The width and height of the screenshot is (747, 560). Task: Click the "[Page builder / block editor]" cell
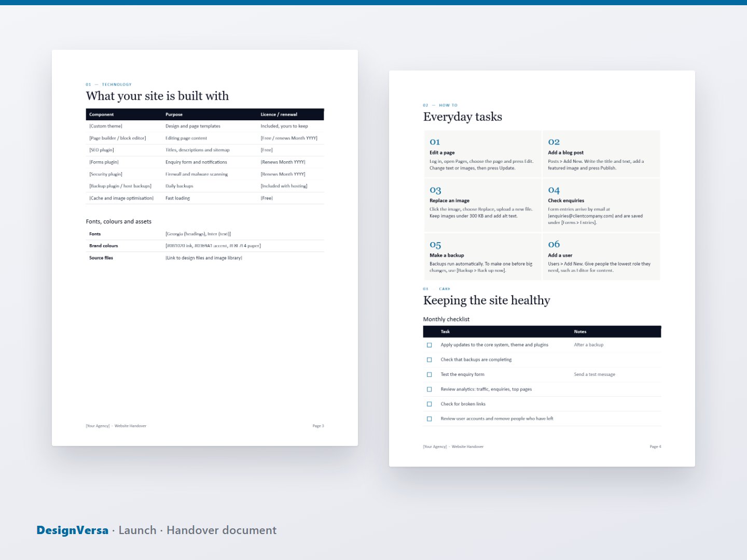(118, 138)
